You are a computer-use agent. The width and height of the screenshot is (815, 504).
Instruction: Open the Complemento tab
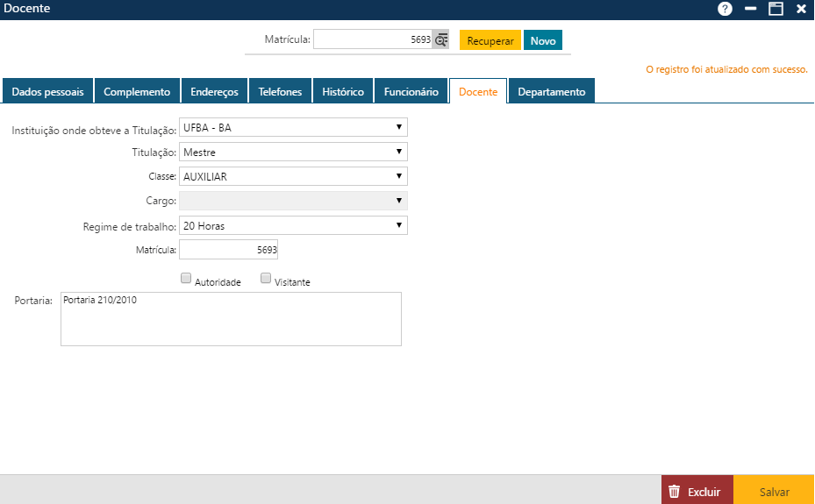(x=137, y=91)
